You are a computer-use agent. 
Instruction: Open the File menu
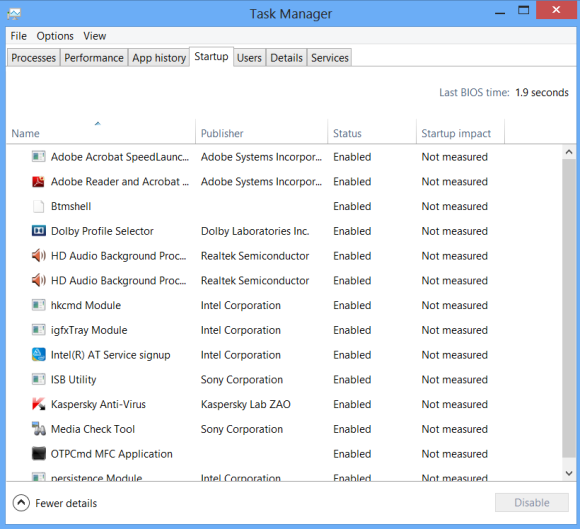pos(18,36)
